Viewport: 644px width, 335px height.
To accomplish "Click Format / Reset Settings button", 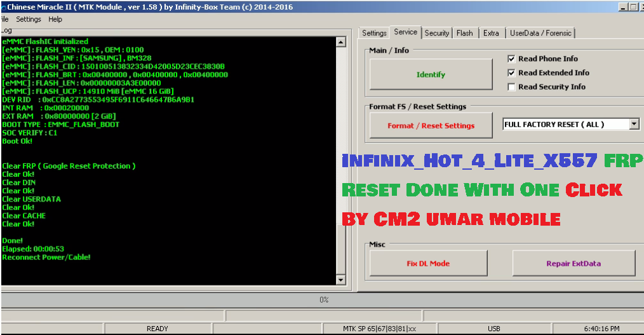I will pos(431,126).
